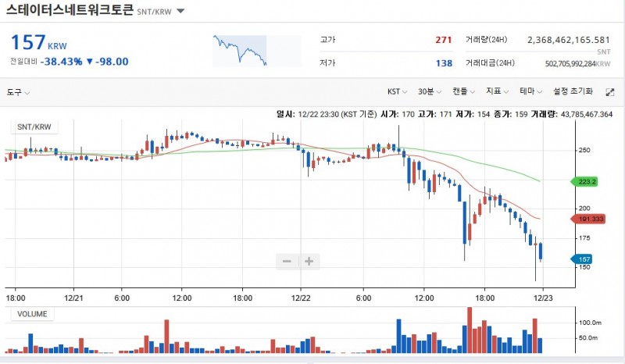Zoom in chart with plus button

coord(309,261)
